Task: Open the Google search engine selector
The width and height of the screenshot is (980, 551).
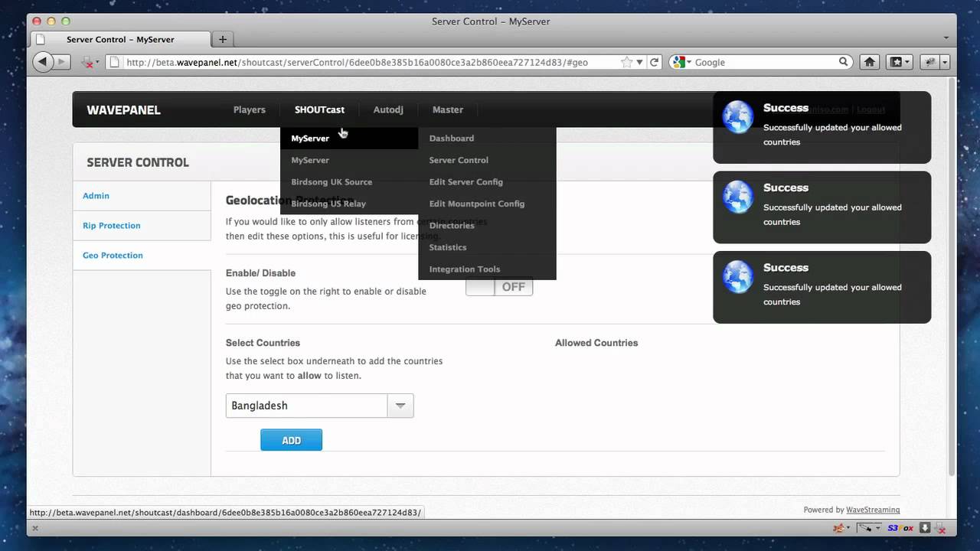Action: point(681,62)
